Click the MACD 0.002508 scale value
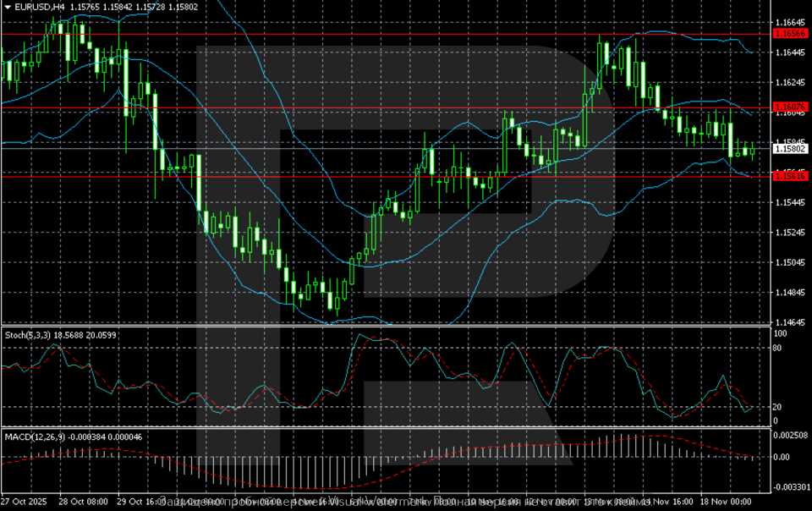 (x=792, y=435)
